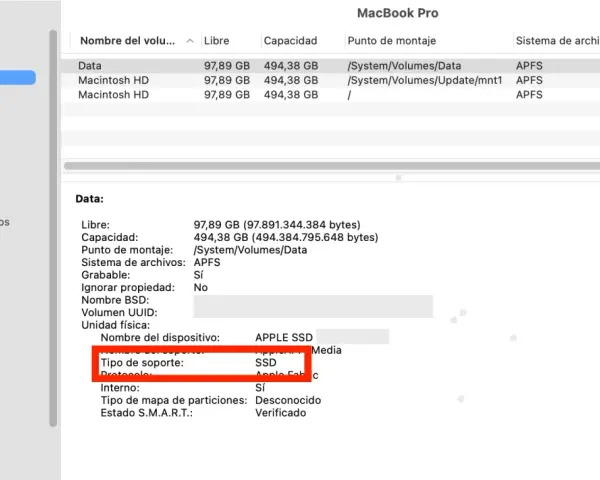Click the Ignorar propiedad value No
The image size is (600, 480).
coord(201,287)
